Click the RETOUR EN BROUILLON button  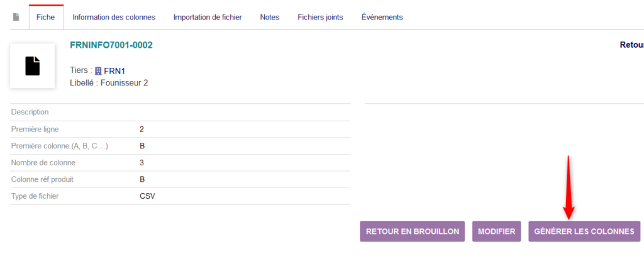click(413, 231)
